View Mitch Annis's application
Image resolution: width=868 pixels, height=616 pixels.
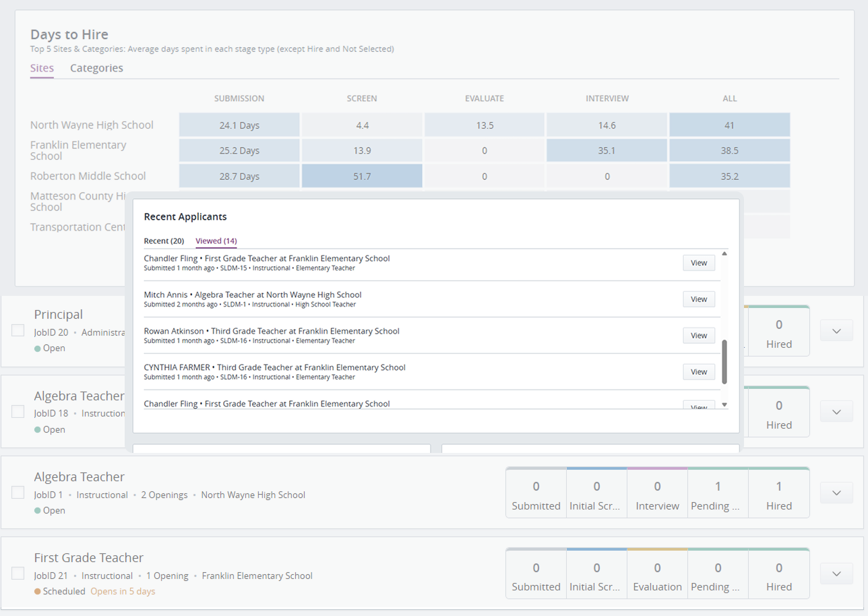coord(698,299)
